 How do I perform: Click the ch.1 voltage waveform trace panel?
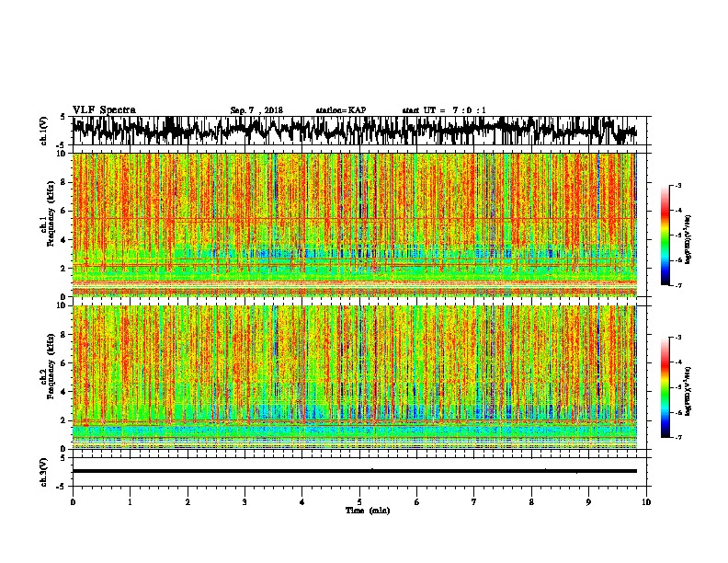(358, 131)
